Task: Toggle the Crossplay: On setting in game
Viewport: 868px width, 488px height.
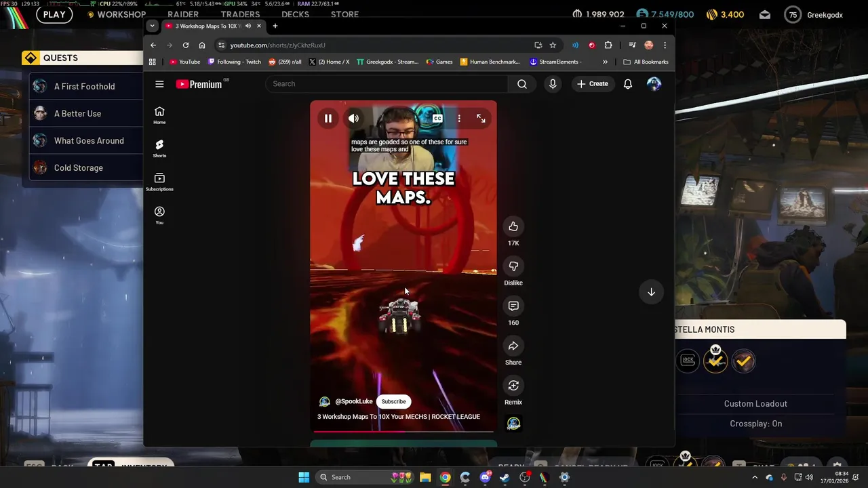Action: pyautogui.click(x=756, y=424)
